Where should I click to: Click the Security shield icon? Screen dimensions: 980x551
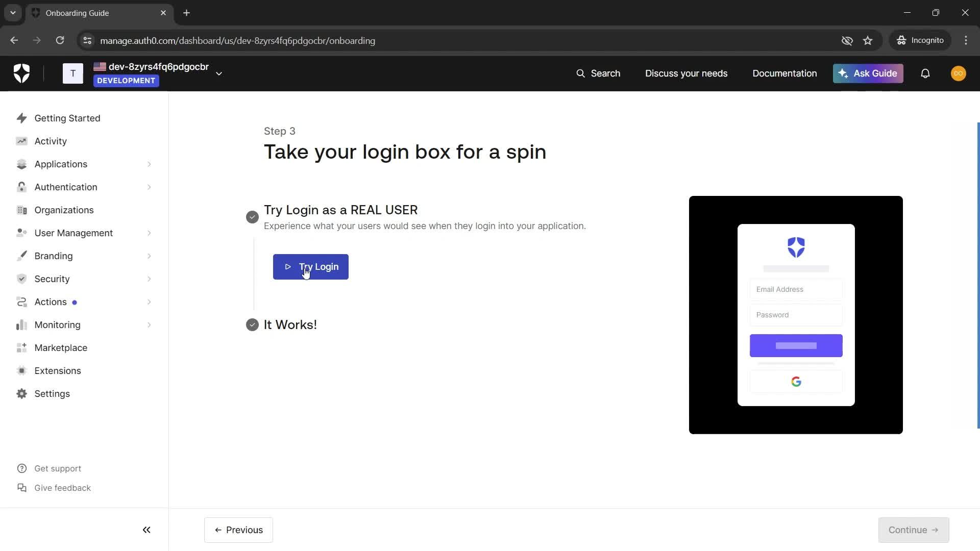21,279
